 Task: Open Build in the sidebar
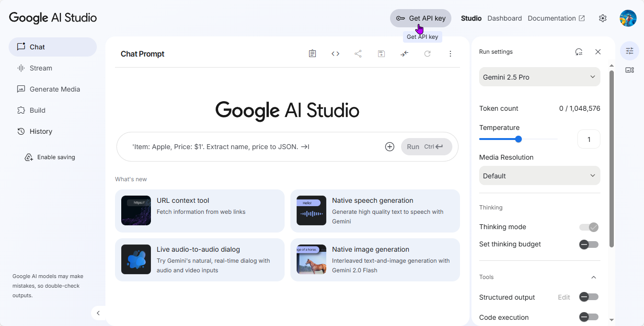[x=53, y=110]
